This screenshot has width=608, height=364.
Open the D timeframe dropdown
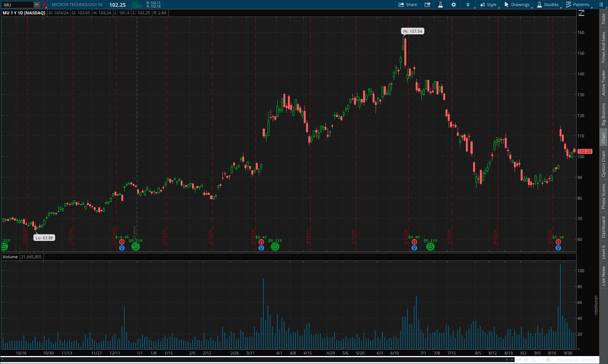point(468,5)
